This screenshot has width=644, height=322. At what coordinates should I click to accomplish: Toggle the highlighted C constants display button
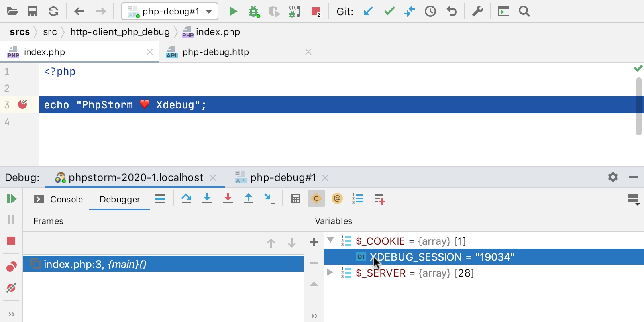(x=316, y=198)
